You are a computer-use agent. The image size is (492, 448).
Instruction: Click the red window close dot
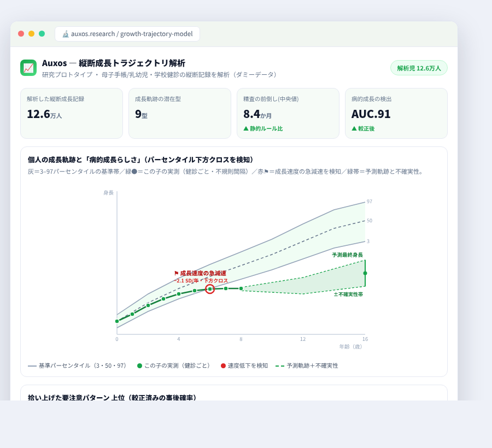click(x=21, y=34)
